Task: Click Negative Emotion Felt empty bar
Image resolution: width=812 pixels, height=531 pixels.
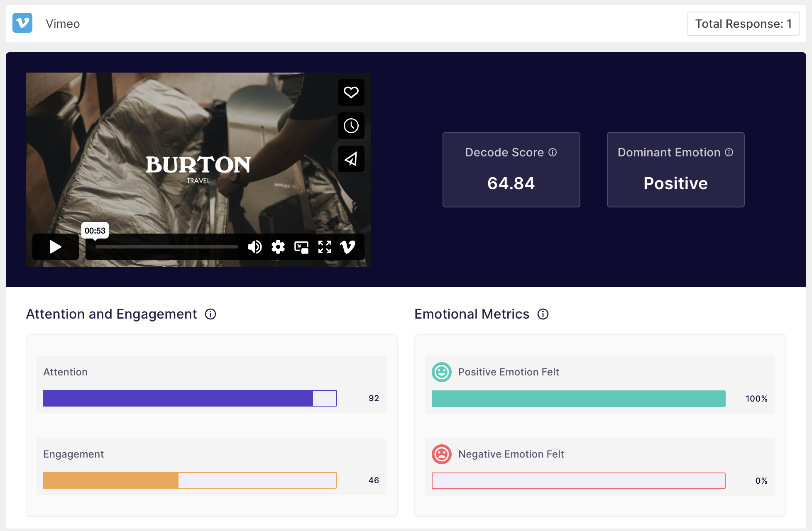Action: tap(579, 481)
